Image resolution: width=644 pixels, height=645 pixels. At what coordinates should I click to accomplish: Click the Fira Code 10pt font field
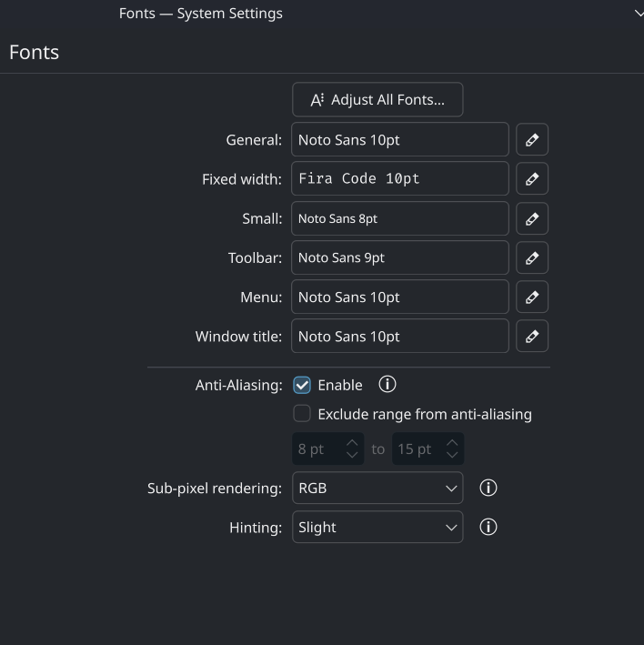(400, 179)
